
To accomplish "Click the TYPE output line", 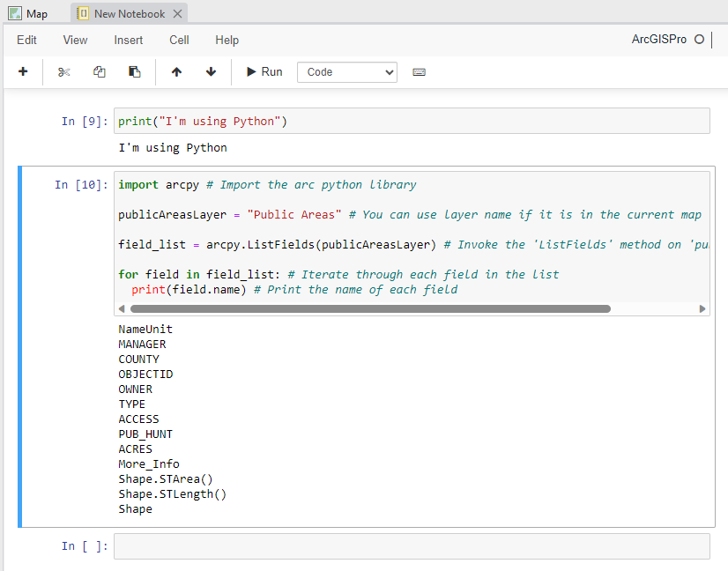I will [132, 404].
